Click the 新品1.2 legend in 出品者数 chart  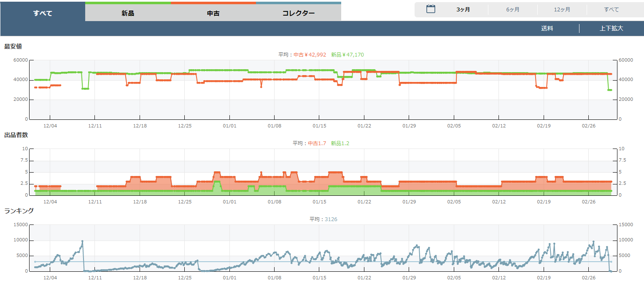(340, 143)
